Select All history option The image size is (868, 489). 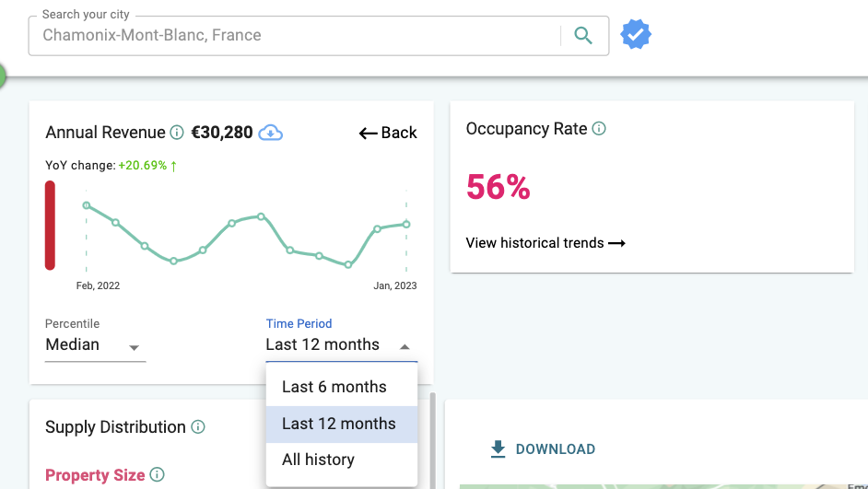coord(318,460)
